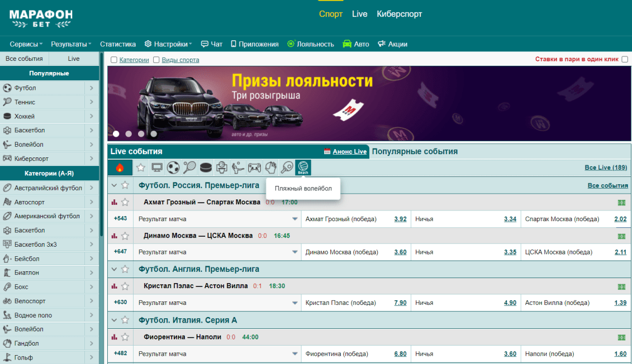Open statistics for Фиорентина — Наполи
632x364 pixels.
coord(115,337)
